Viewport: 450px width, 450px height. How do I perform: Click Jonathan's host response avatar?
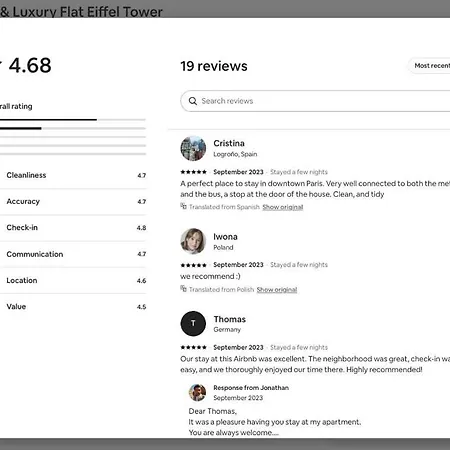pyautogui.click(x=197, y=392)
